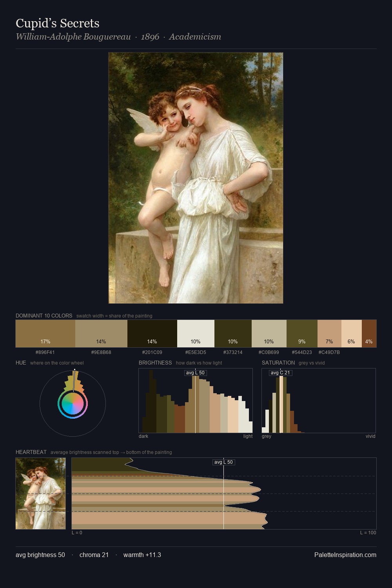Click hex code #9E8B68 text
The width and height of the screenshot is (392, 588).
101,352
